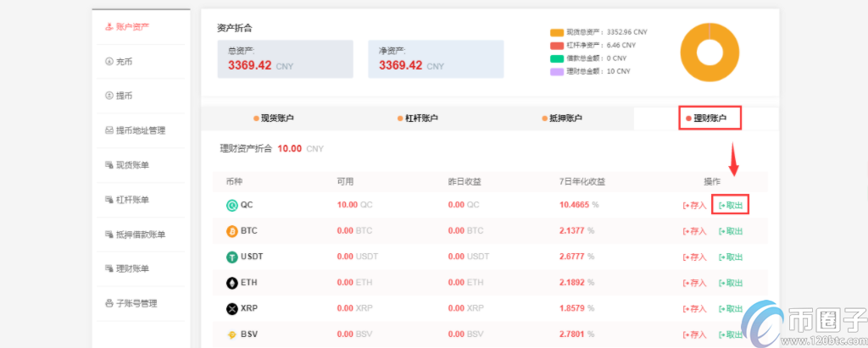Click the 充币 deposit icon in sidebar
This screenshot has height=348, width=868.
(108, 61)
